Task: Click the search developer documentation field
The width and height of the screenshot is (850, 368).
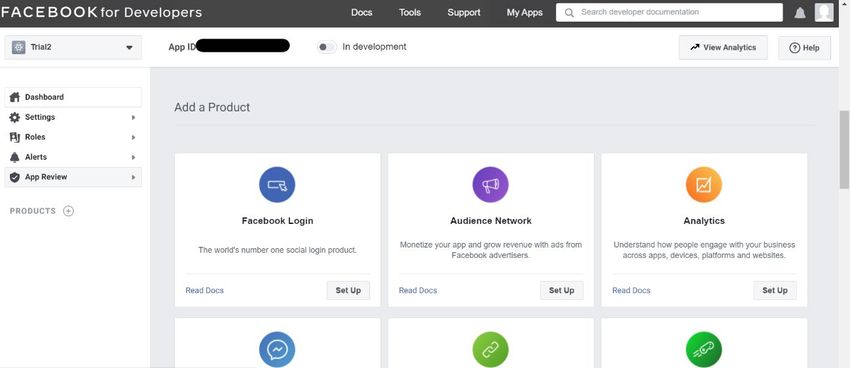Action: tap(669, 12)
